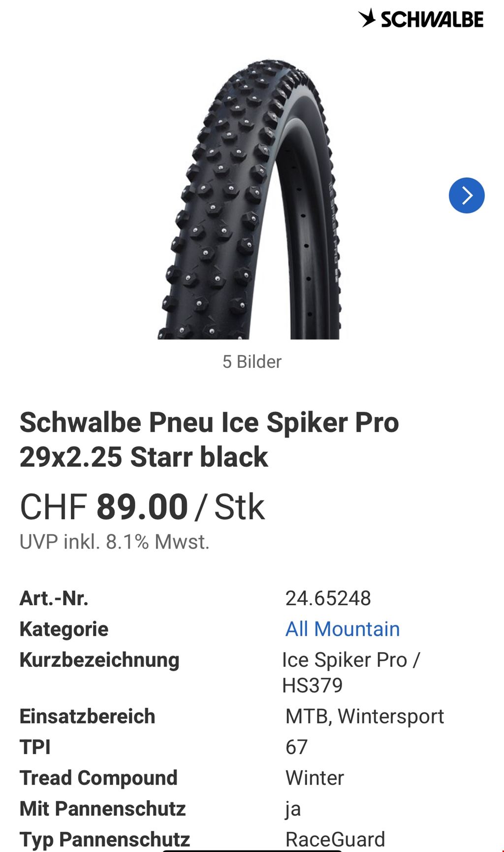This screenshot has height=852, width=504.
Task: Click the Art.-Nr. label
Action: (x=54, y=598)
